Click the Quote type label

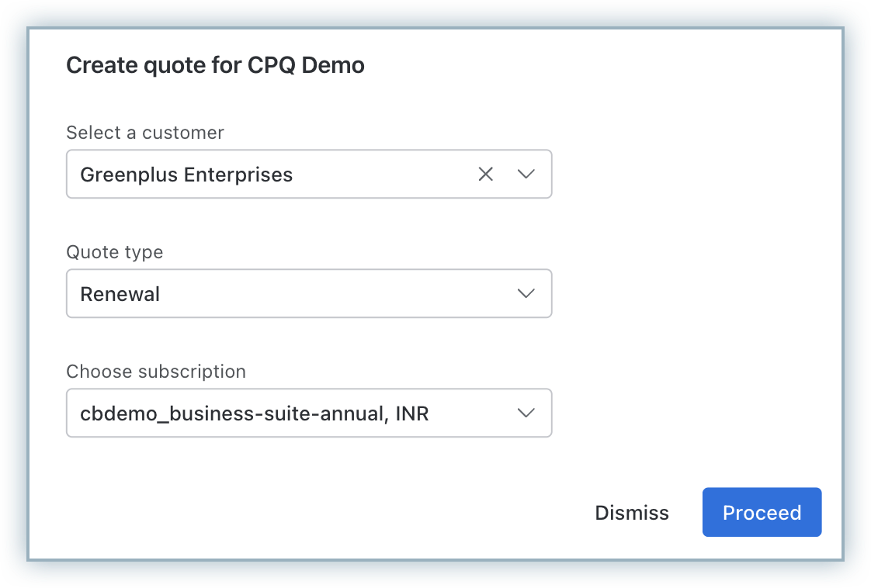pos(115,252)
